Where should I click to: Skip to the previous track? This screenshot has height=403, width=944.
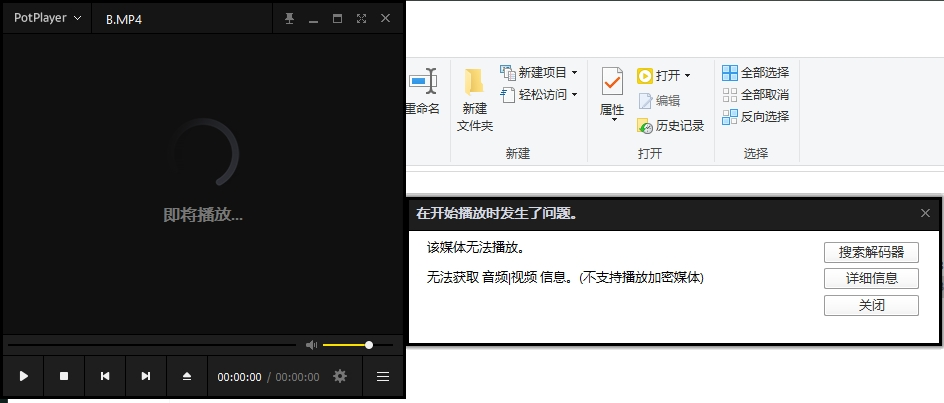click(x=105, y=376)
